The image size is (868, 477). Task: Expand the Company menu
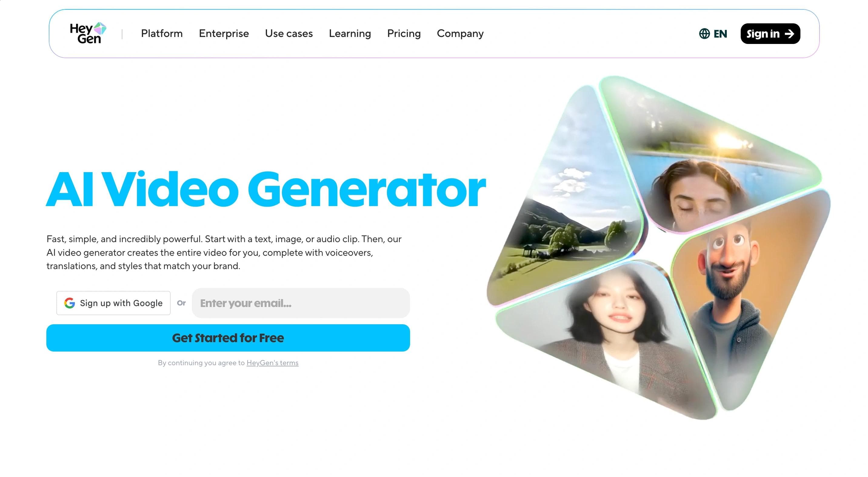460,34
